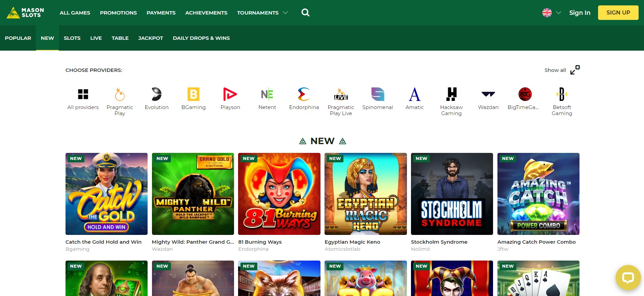Switch to Live tab

[x=96, y=38]
